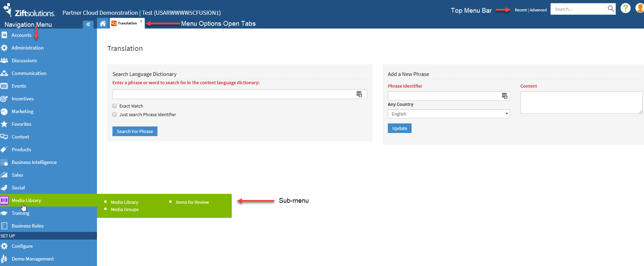Viewport: 644px width, 266px height.
Task: Click the Events calendar icon
Action: tap(4, 86)
